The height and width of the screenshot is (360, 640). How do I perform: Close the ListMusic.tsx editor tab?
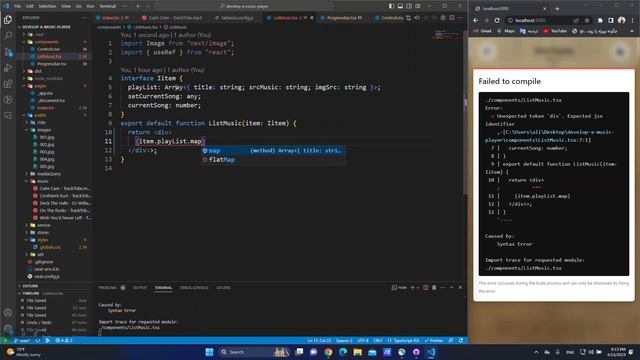[x=312, y=18]
